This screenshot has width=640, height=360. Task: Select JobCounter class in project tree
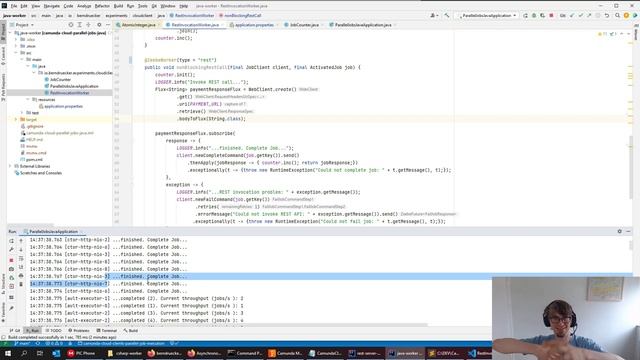tap(60, 80)
